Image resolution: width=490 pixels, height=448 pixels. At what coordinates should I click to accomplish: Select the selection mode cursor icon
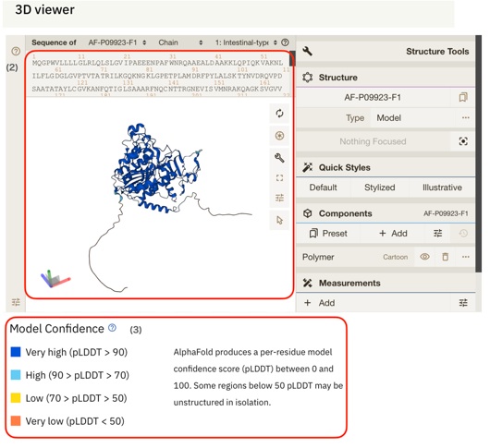point(279,220)
